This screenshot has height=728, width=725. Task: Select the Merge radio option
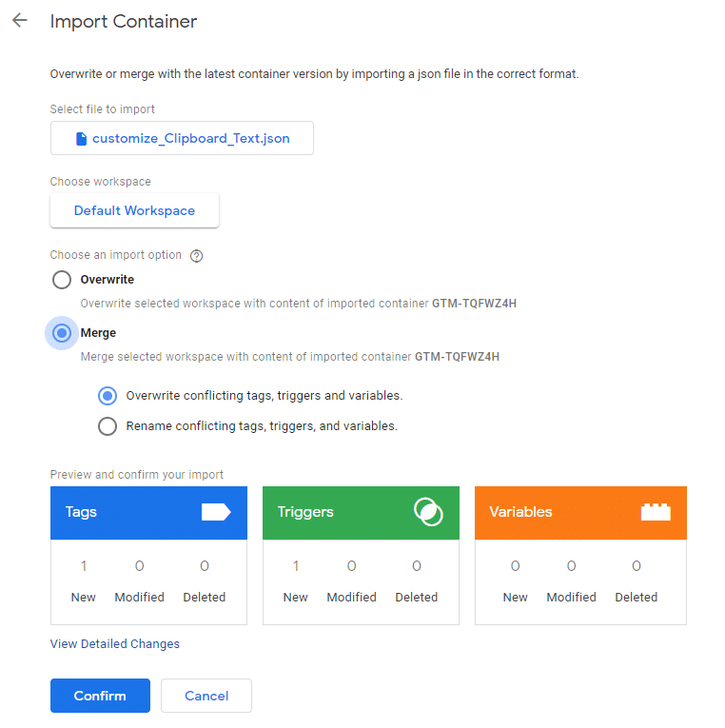62,333
